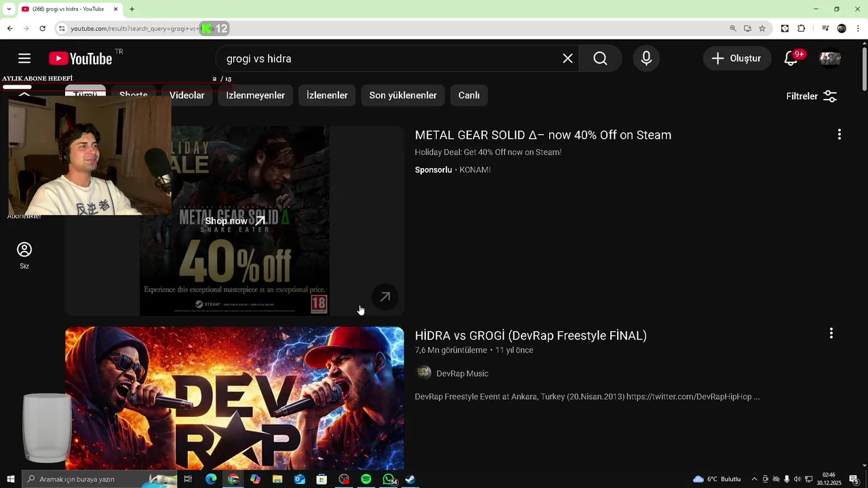Open the weather widget 6°C Bulutlu
Viewport: 868px width, 488px height.
click(x=717, y=479)
